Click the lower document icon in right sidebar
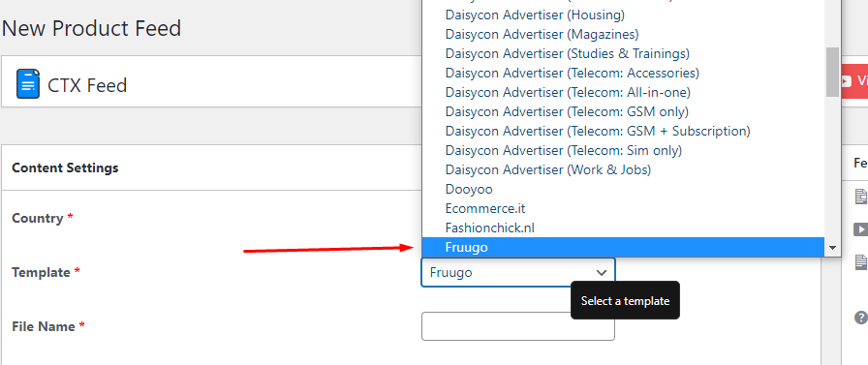 [x=861, y=262]
